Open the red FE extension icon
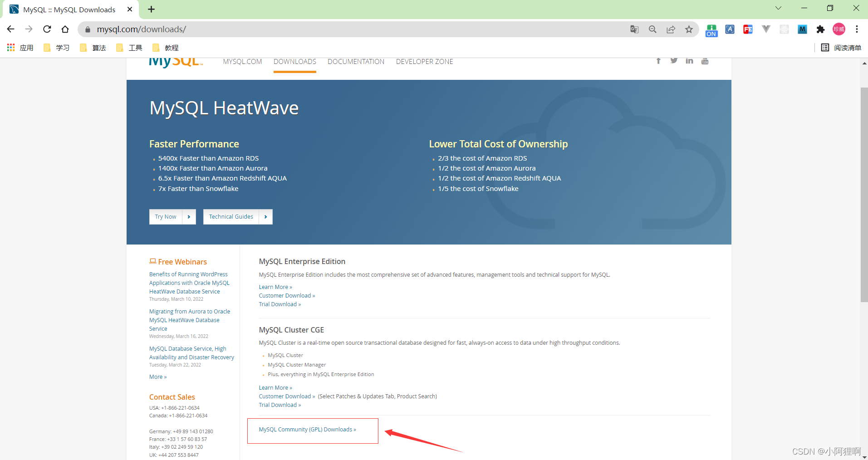Image resolution: width=868 pixels, height=460 pixels. tap(748, 29)
